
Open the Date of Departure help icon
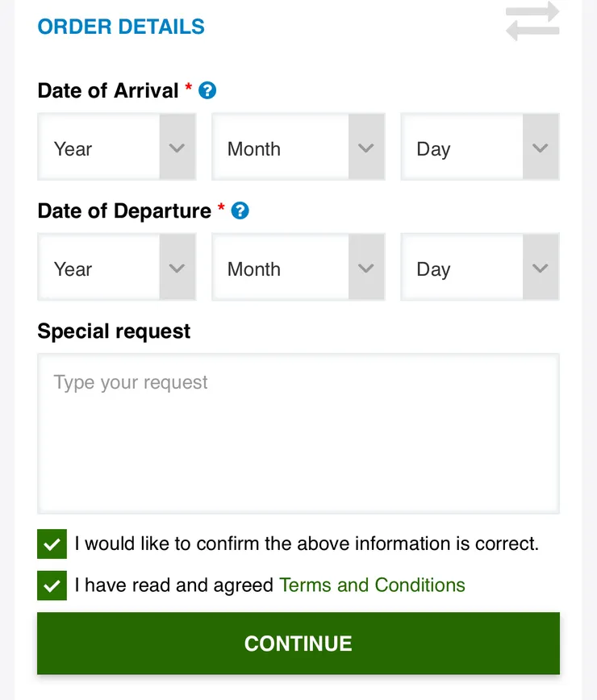pyautogui.click(x=240, y=210)
